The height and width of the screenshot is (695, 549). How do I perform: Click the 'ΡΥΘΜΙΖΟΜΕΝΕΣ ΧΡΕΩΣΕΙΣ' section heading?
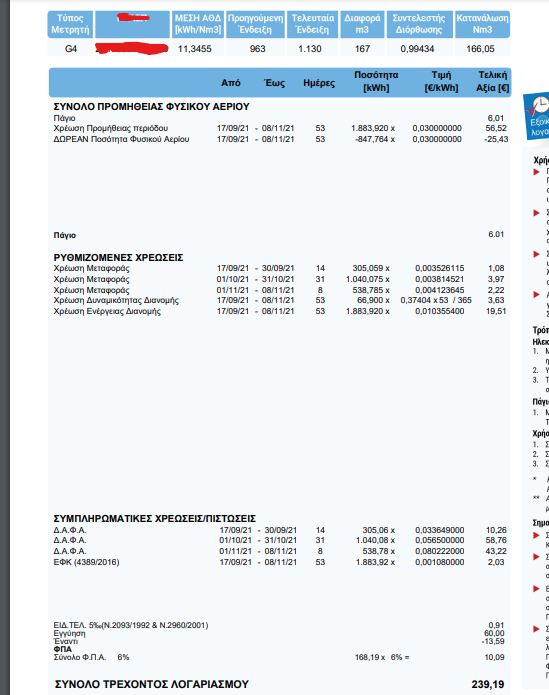[118, 258]
